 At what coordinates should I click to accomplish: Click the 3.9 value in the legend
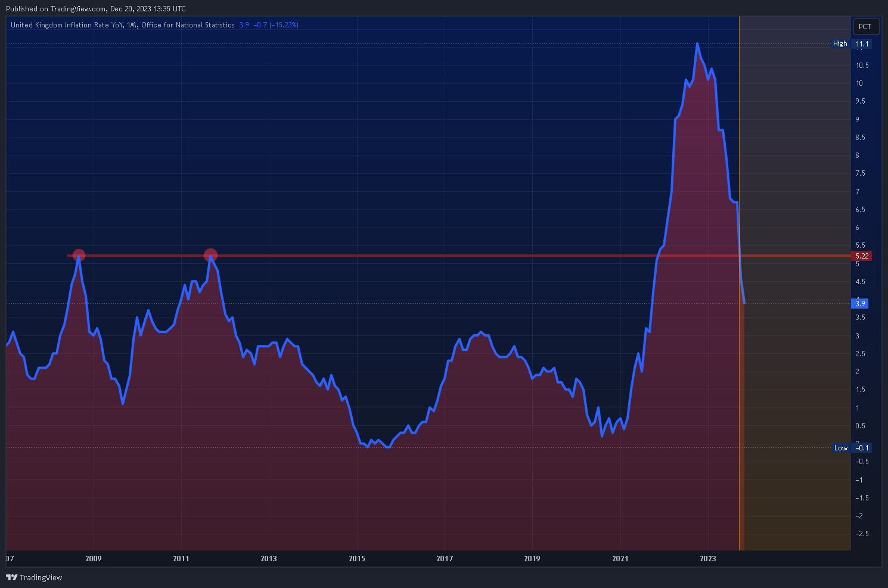244,25
